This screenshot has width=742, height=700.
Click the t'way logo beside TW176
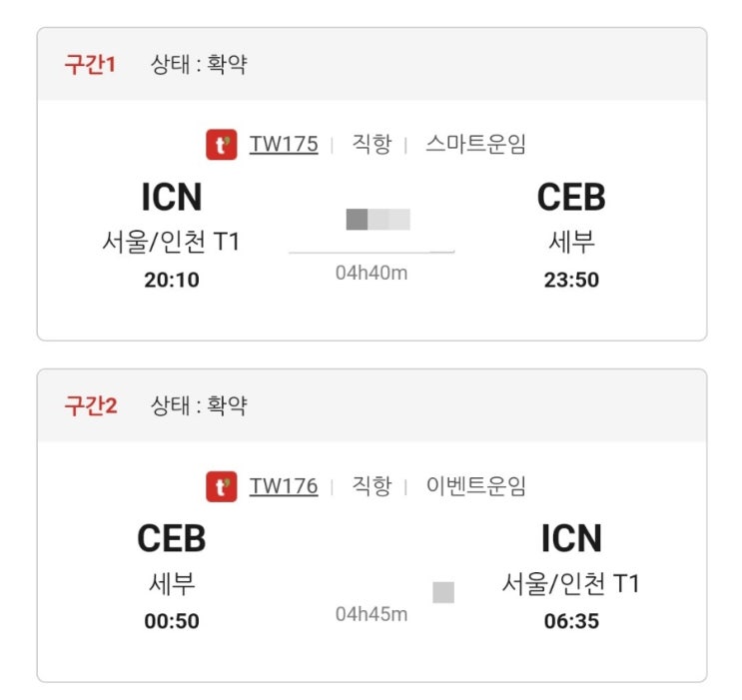pos(221,486)
